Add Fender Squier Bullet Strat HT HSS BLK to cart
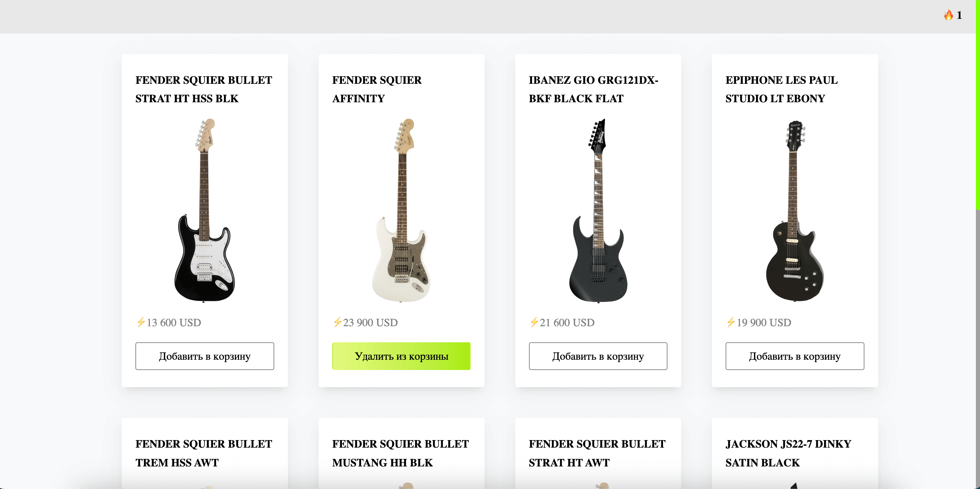980x489 pixels. 205,356
